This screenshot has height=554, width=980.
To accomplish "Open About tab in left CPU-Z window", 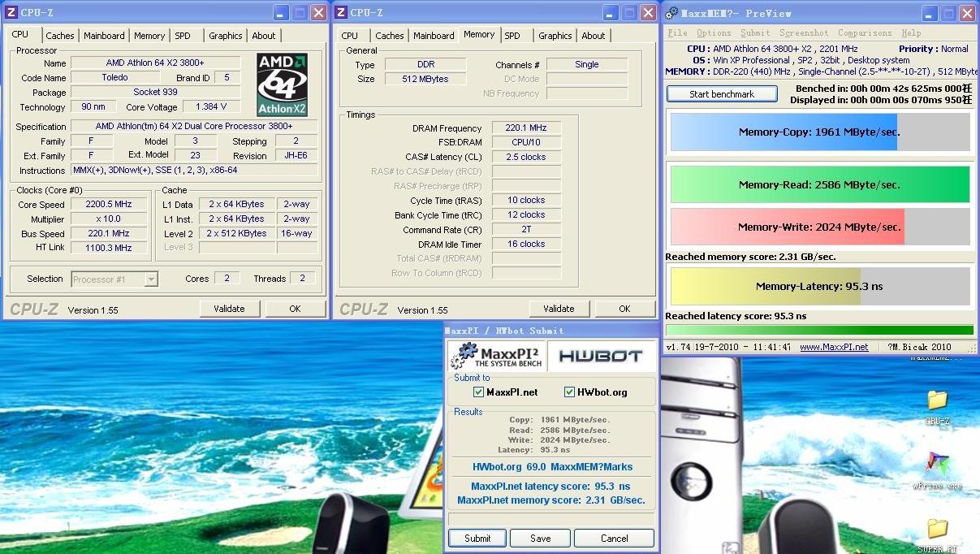I will pyautogui.click(x=264, y=36).
